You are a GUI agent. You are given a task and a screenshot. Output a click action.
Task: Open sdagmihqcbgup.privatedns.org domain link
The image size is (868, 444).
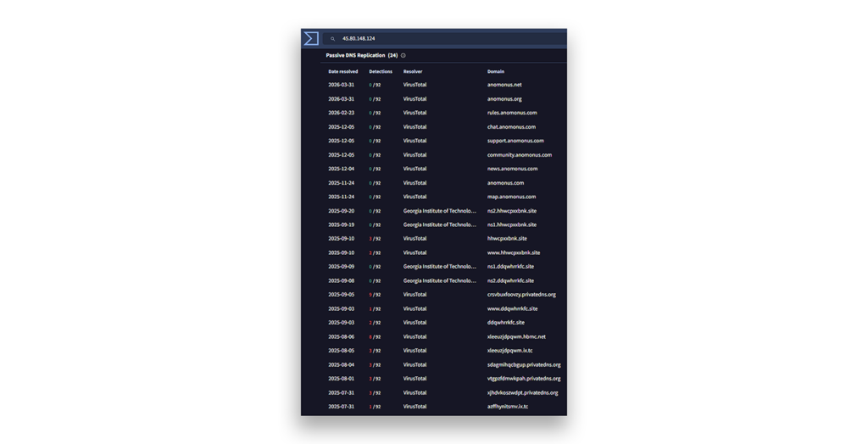[524, 365]
